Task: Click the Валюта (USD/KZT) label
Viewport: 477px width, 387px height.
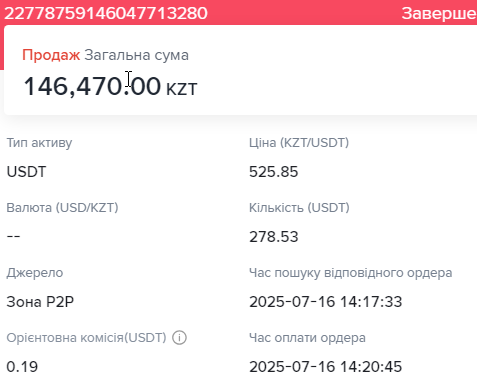Action: coord(62,208)
